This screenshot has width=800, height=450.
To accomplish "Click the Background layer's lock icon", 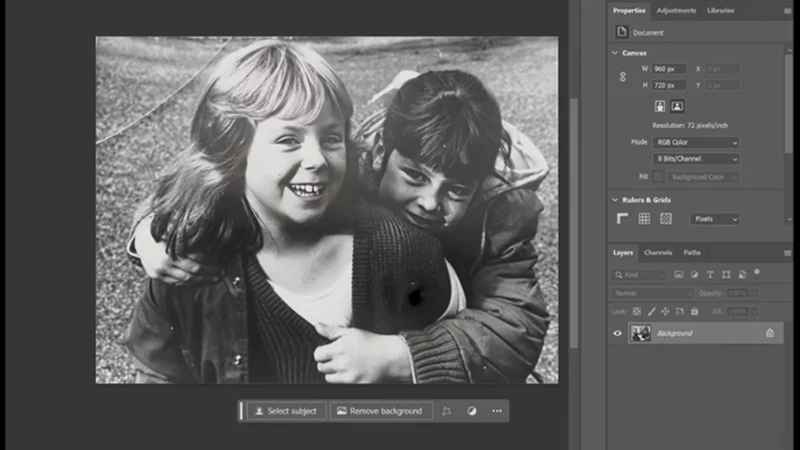I will pyautogui.click(x=769, y=333).
